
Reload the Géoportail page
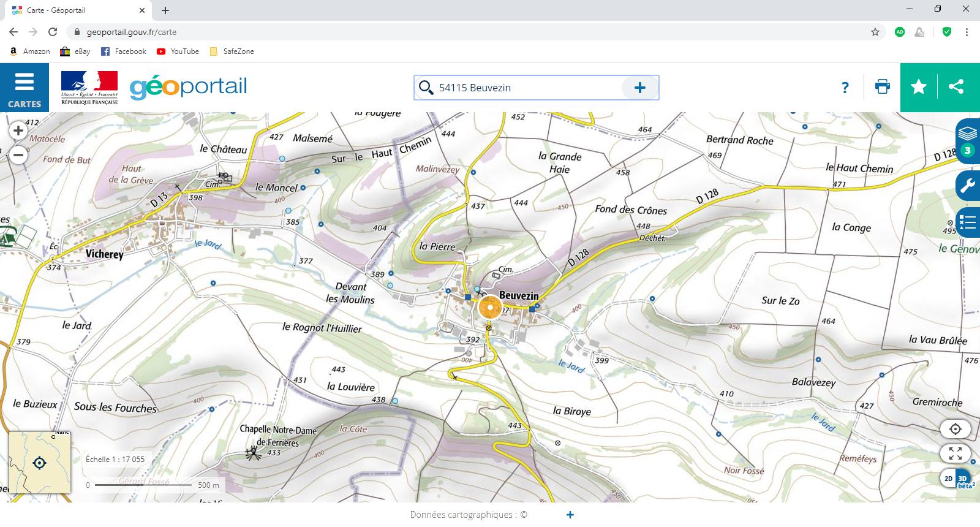tap(53, 32)
